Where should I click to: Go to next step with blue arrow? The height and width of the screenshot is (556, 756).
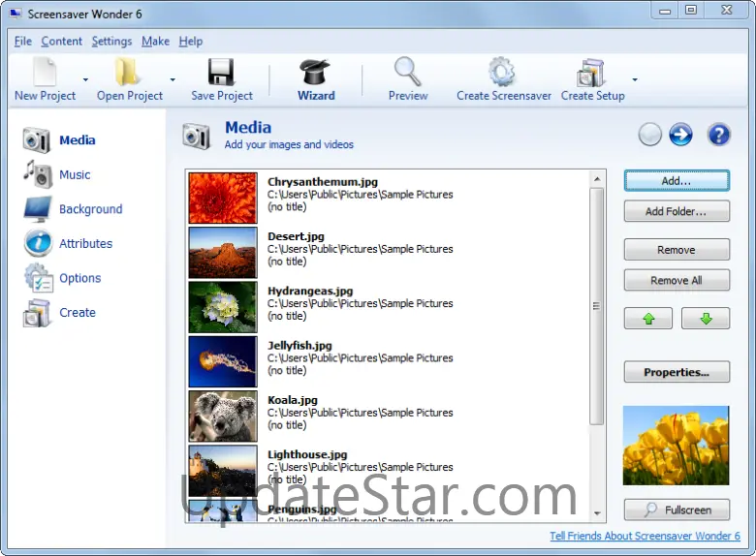681,135
